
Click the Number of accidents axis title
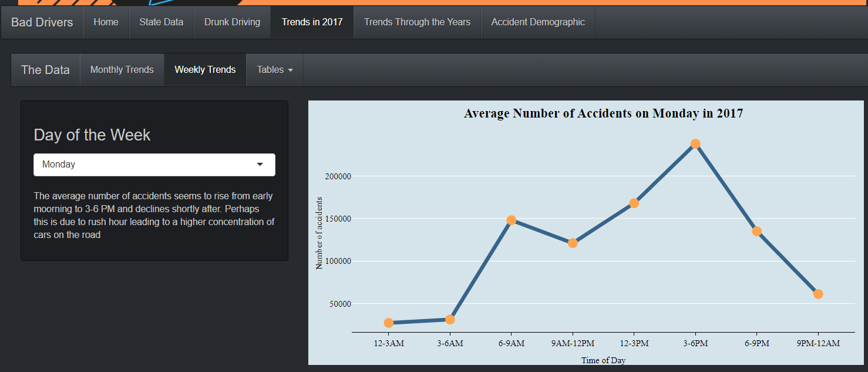coord(319,233)
